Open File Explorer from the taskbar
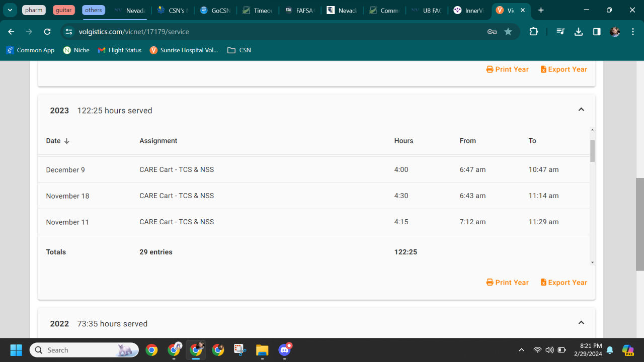The width and height of the screenshot is (644, 362). [262, 350]
